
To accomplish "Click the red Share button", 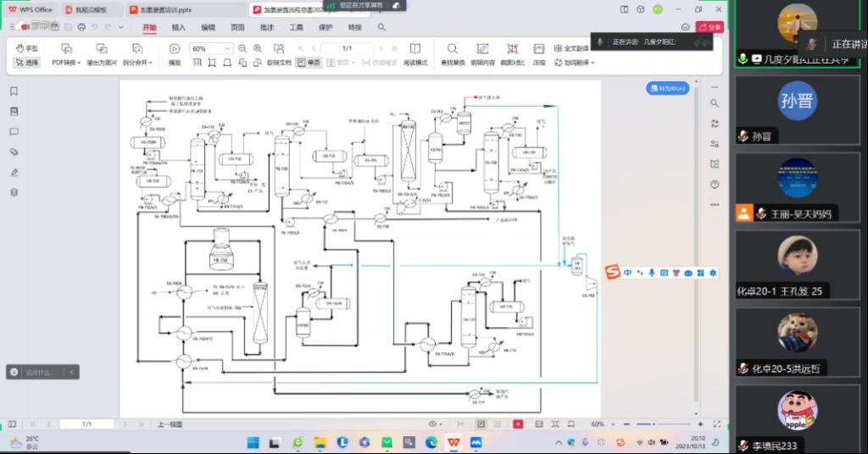I will (x=709, y=27).
